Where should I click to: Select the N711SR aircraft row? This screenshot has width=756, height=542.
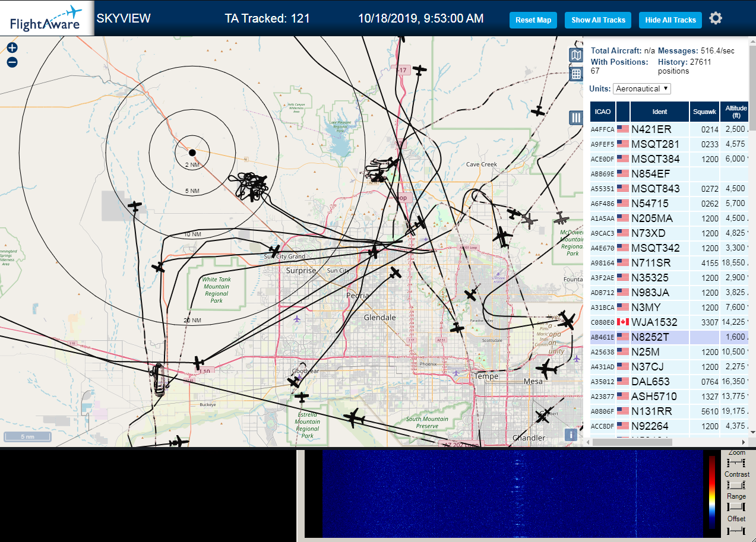[669, 263]
